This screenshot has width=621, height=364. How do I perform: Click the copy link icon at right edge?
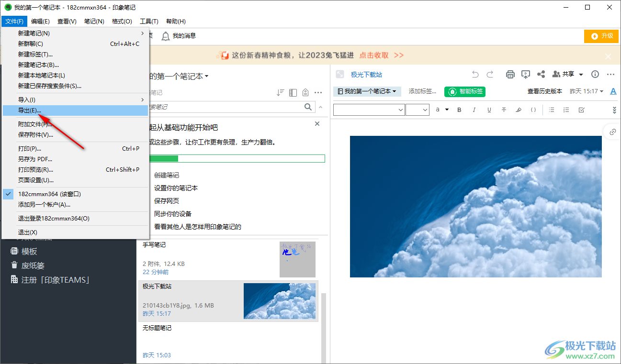tap(612, 132)
